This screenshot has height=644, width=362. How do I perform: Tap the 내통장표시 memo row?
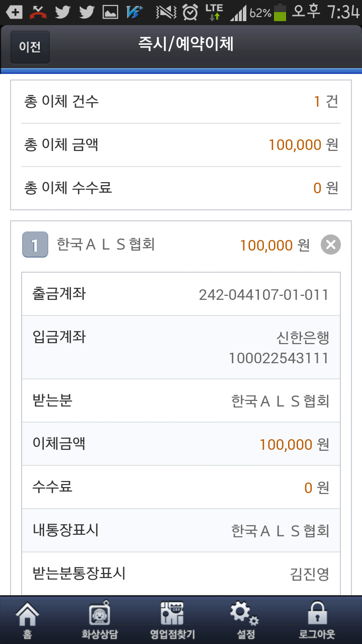(x=181, y=531)
